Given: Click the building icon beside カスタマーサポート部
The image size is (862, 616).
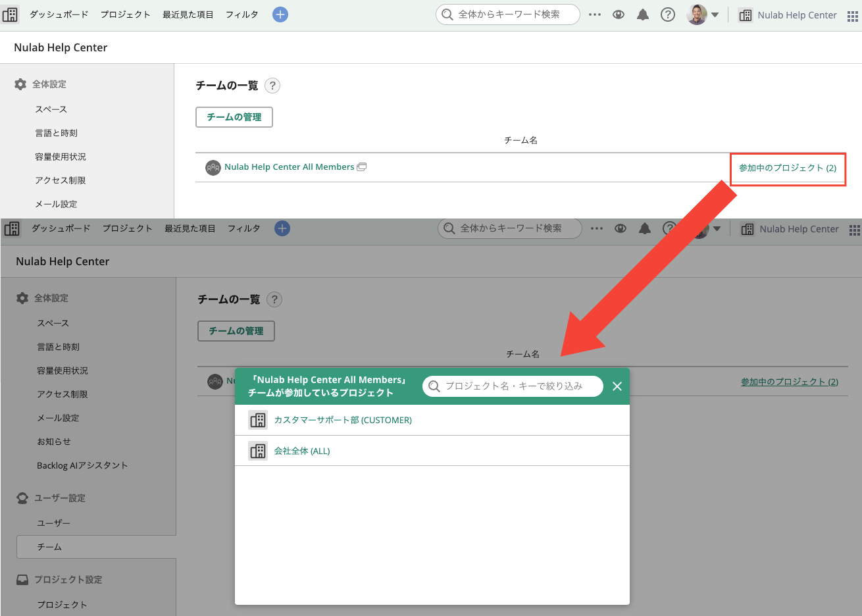Looking at the screenshot, I should tap(258, 420).
